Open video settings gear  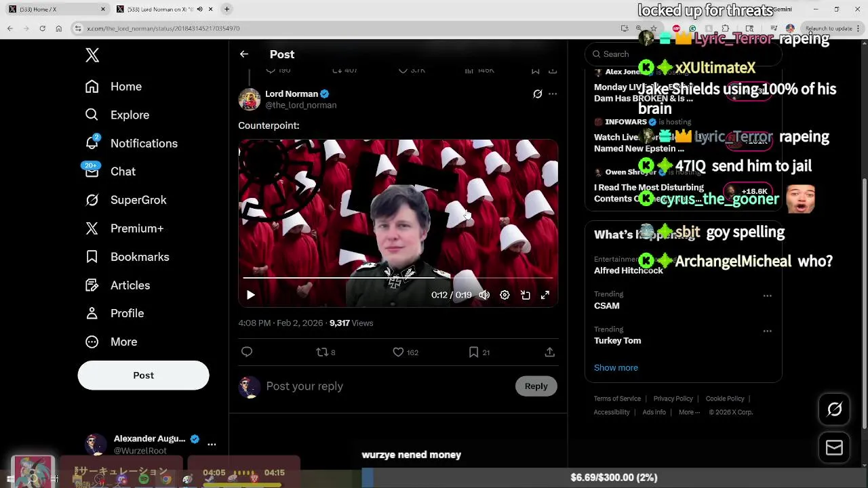[x=505, y=295]
